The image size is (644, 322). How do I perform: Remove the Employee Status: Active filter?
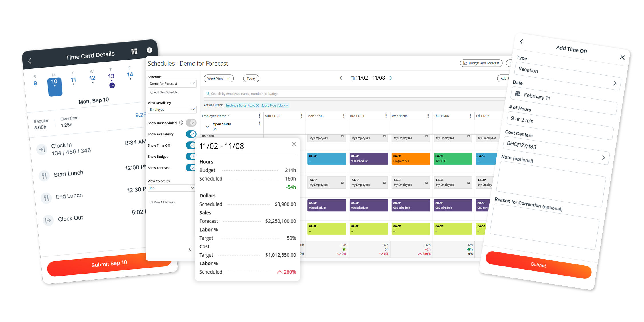(x=257, y=106)
